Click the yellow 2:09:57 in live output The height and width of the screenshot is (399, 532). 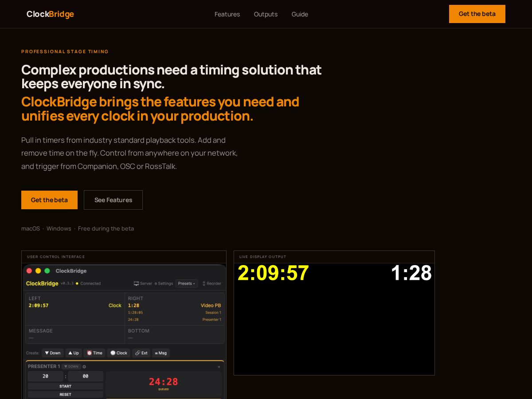point(273,273)
